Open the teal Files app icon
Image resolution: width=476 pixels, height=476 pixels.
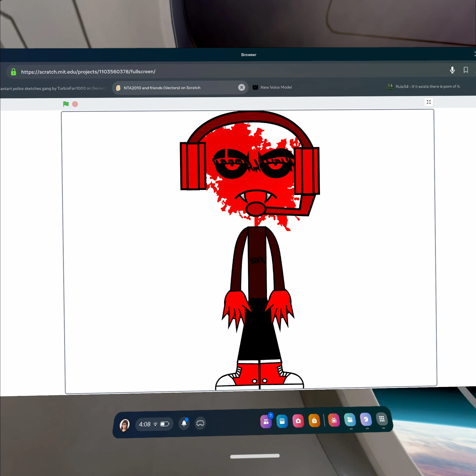click(x=350, y=420)
